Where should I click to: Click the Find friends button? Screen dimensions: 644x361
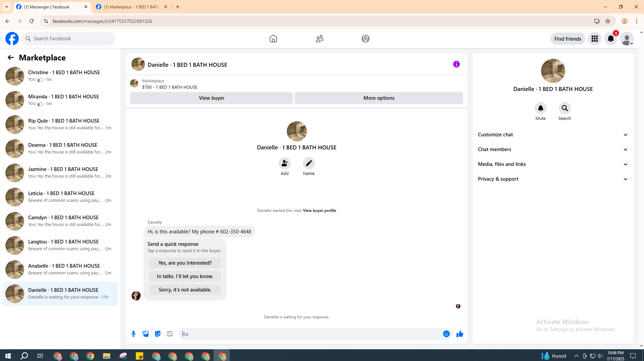coord(568,39)
